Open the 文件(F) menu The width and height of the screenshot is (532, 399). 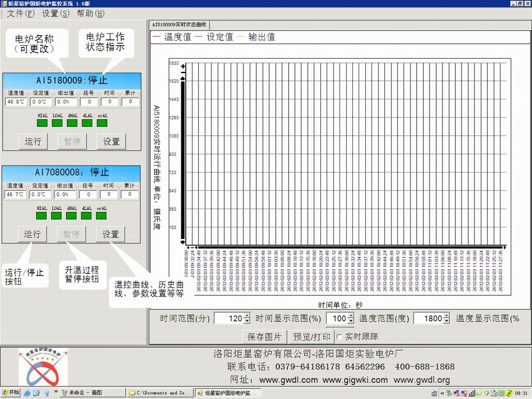20,13
